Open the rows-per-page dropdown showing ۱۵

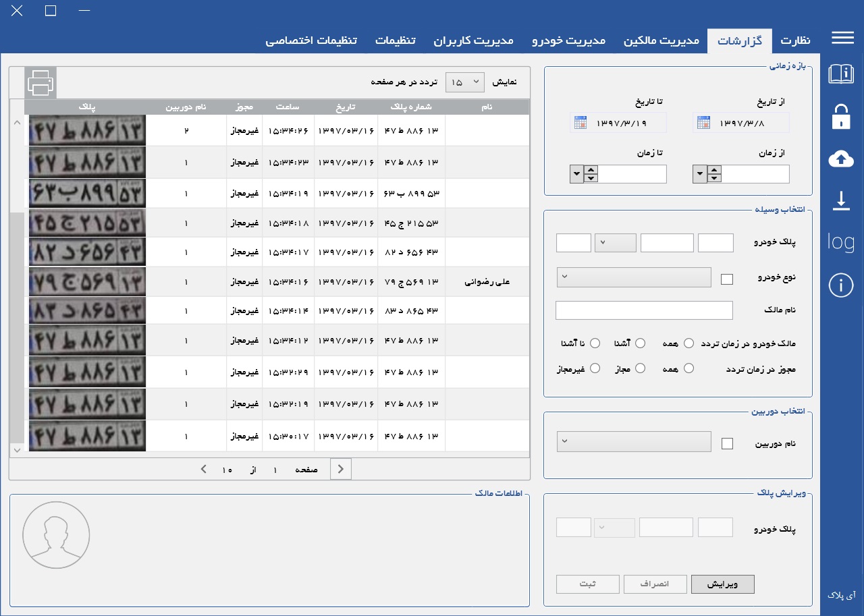tap(464, 82)
